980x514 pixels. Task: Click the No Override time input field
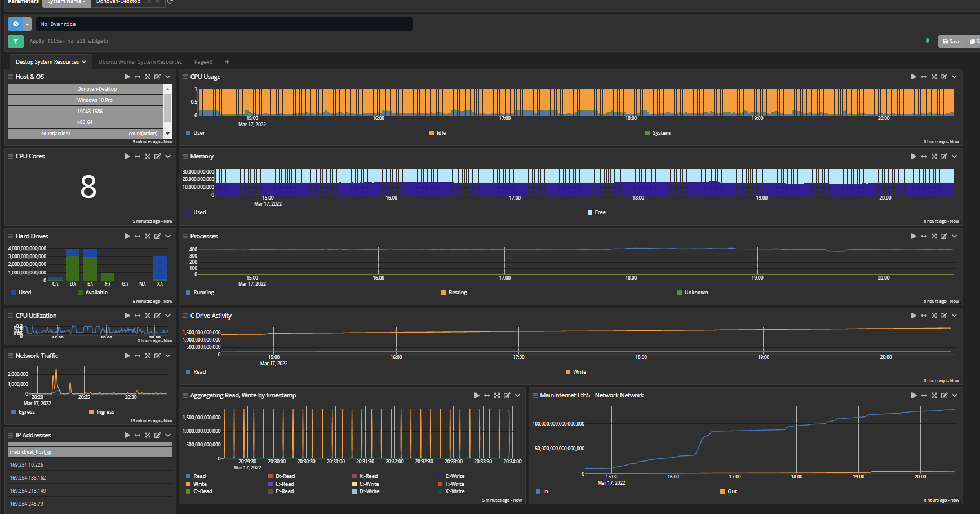pos(224,24)
